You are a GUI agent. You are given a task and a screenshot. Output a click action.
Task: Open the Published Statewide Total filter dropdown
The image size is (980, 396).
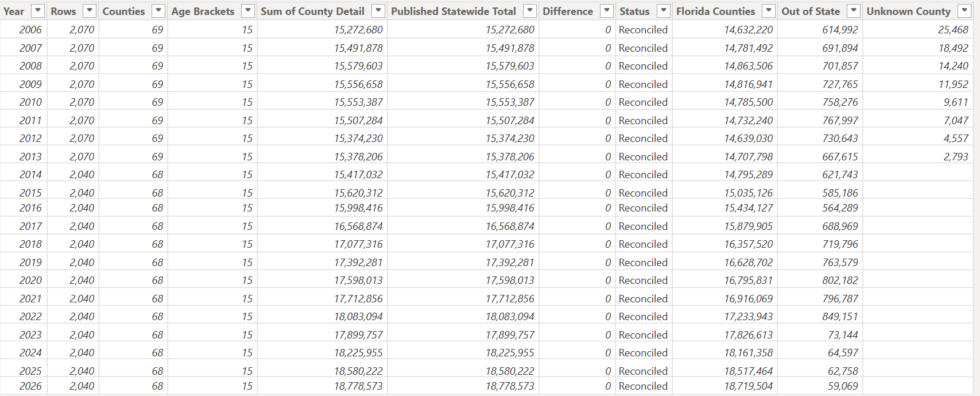(530, 11)
